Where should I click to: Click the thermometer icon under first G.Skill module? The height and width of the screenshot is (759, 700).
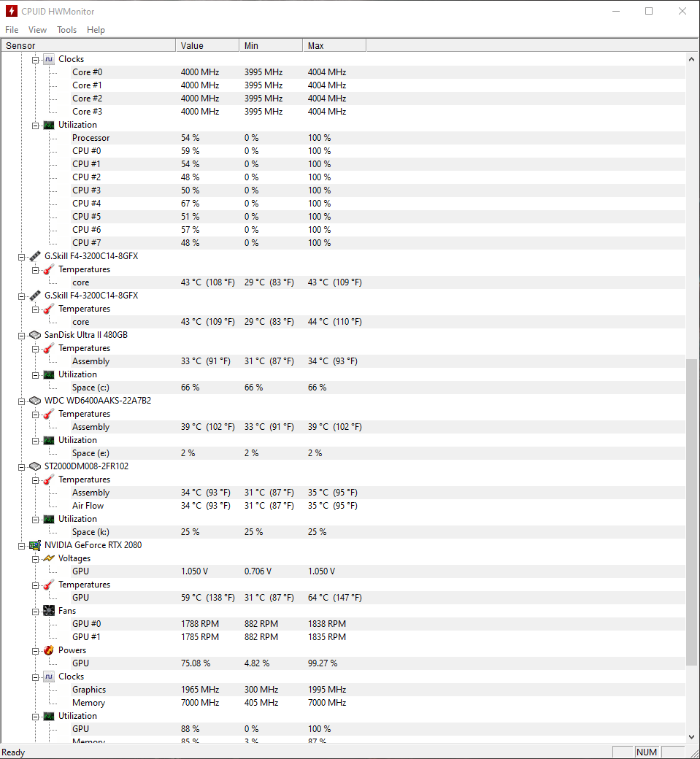pos(48,269)
